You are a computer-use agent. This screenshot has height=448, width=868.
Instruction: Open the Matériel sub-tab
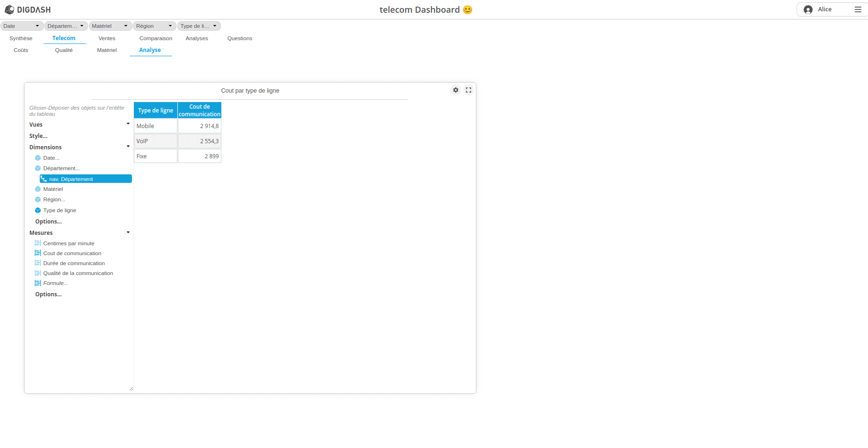[x=107, y=50]
